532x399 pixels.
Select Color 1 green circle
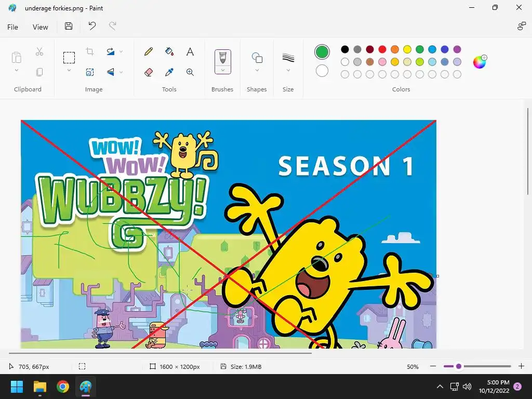click(322, 52)
